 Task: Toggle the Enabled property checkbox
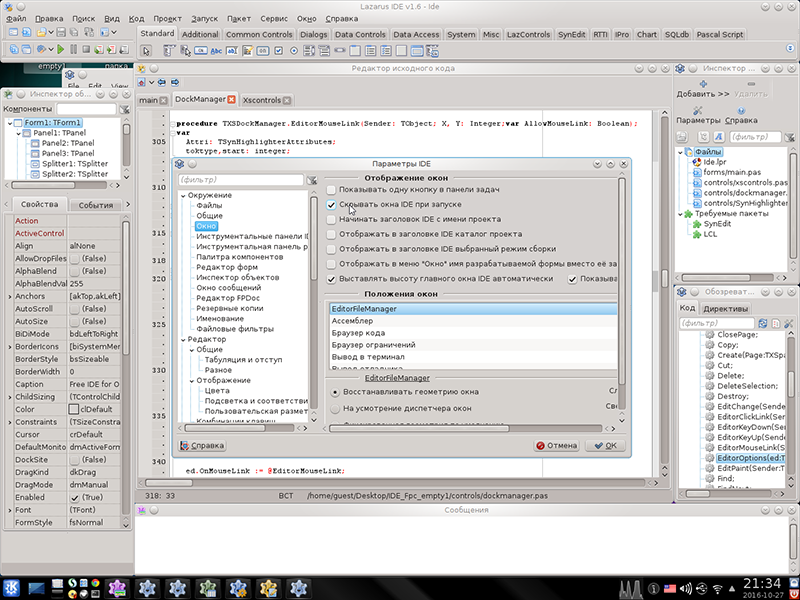click(75, 497)
